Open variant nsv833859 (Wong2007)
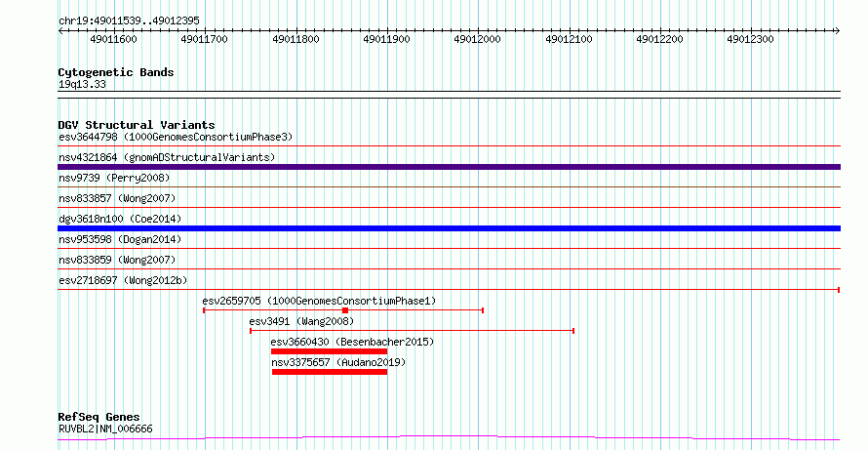The image size is (868, 450). pos(117,260)
